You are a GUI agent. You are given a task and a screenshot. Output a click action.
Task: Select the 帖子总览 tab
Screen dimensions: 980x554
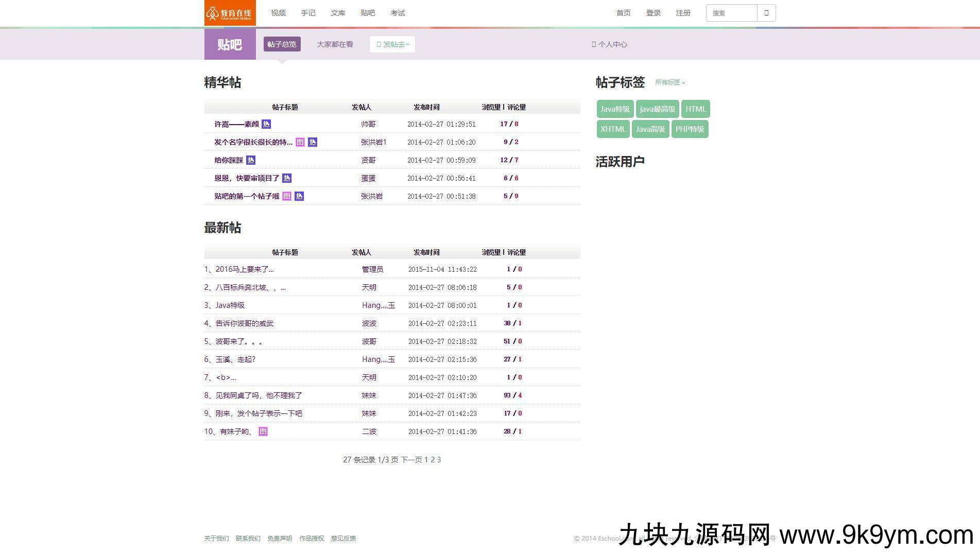[x=282, y=44]
